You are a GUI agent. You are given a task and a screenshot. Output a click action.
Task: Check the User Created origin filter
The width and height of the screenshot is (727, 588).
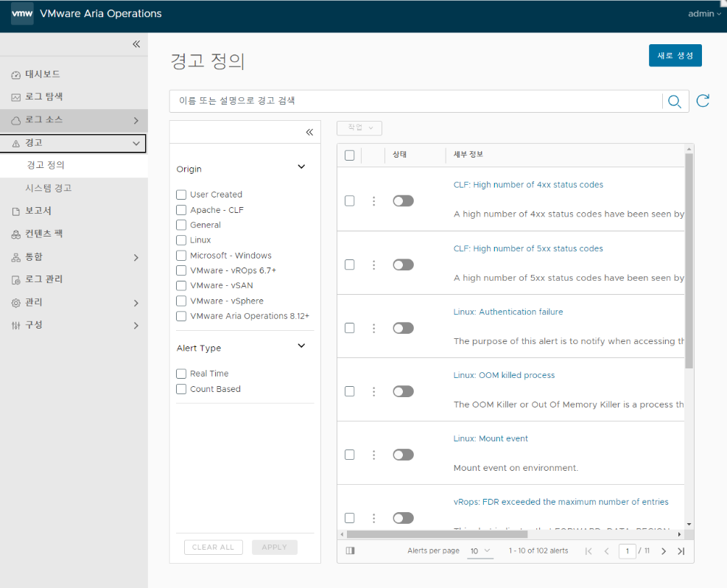coord(181,195)
